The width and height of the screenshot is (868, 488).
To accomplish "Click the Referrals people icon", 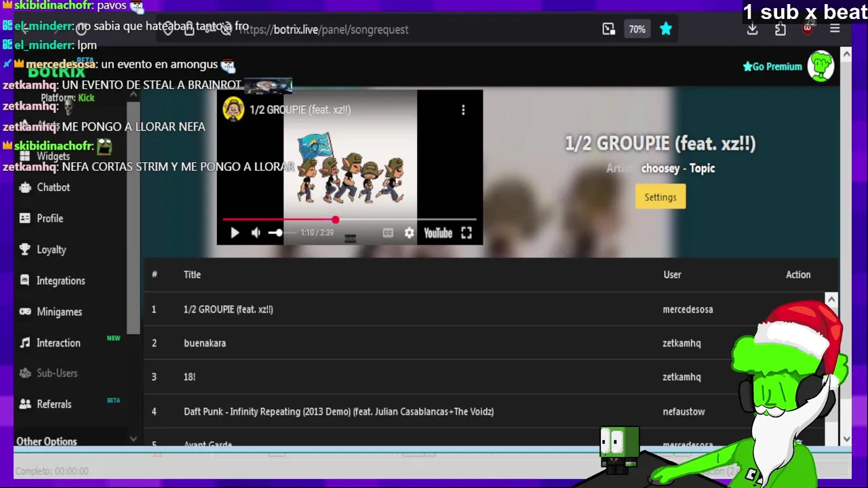I will [x=25, y=404].
